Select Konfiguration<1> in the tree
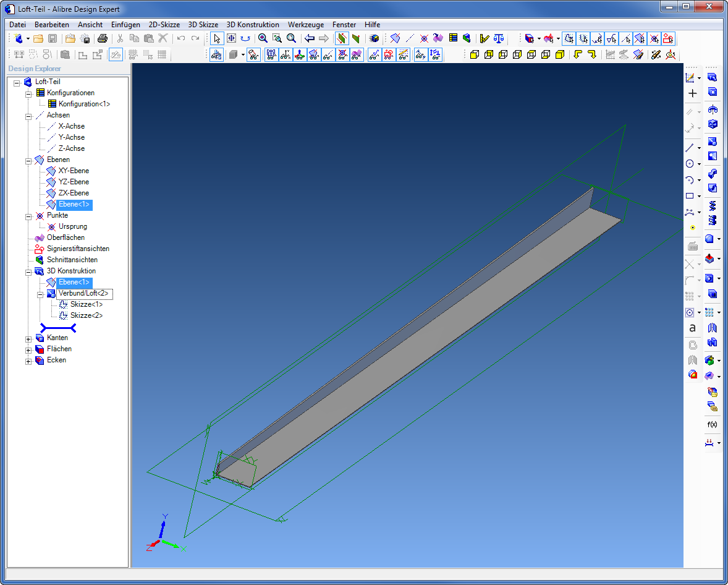 (x=85, y=104)
